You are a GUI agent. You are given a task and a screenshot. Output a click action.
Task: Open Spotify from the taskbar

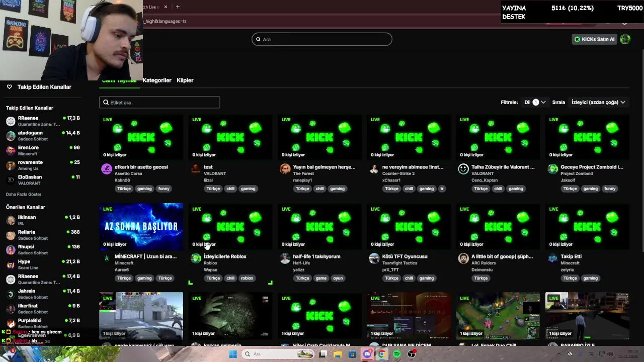click(396, 354)
